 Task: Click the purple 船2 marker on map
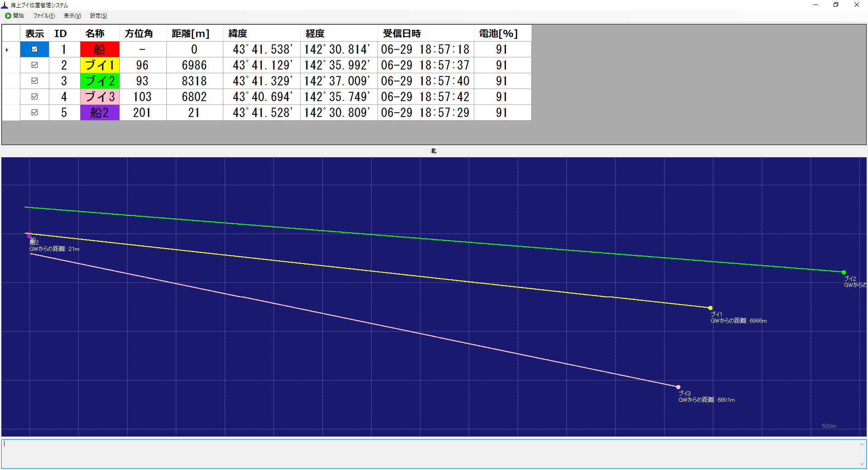pyautogui.click(x=29, y=236)
